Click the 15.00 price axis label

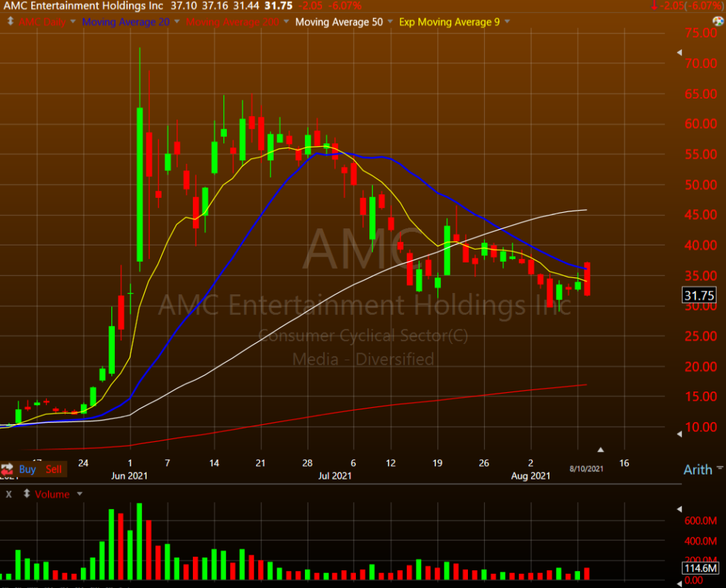[x=700, y=396]
